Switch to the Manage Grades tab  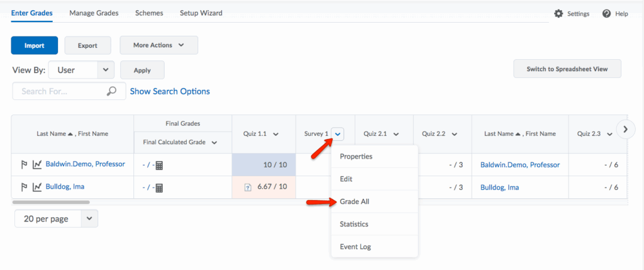coord(94,13)
